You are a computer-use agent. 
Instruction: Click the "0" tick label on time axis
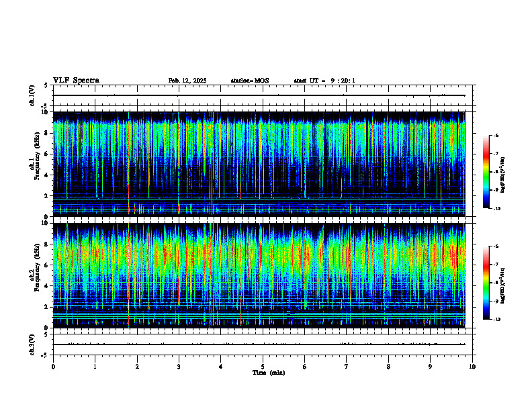[x=53, y=367]
